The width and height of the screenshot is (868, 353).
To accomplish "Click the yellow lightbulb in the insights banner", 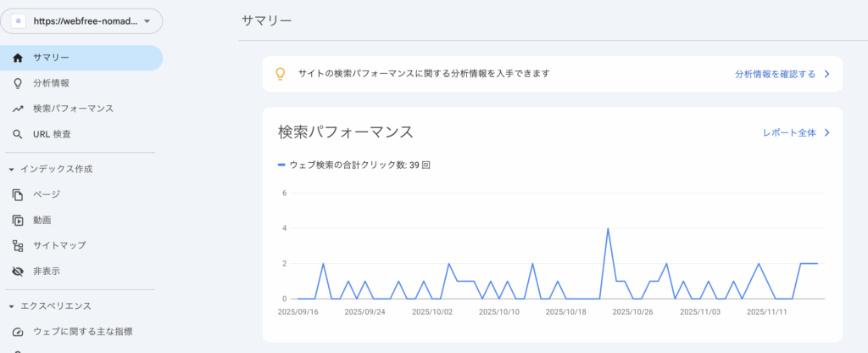I will click(x=280, y=74).
